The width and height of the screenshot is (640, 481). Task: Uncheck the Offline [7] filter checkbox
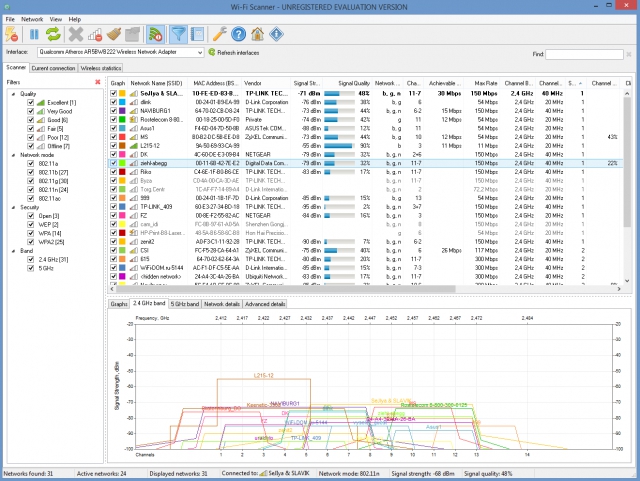click(x=31, y=146)
